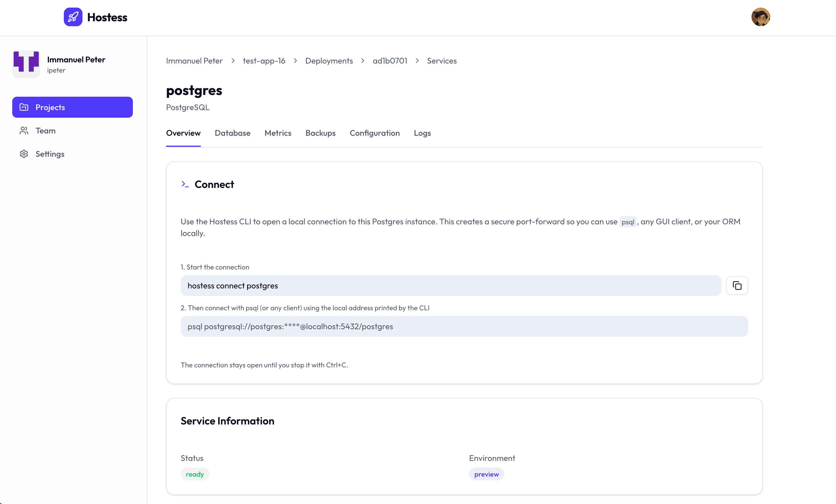The height and width of the screenshot is (504, 836).
Task: Click the postgres service heading
Action: (194, 90)
